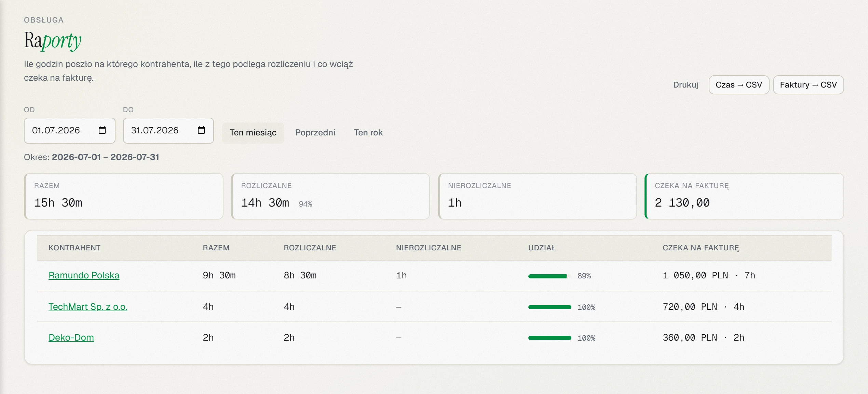Screen dimensions: 868x394
Task: Click the 360,00 PLN · 2h amount
Action: pos(703,338)
